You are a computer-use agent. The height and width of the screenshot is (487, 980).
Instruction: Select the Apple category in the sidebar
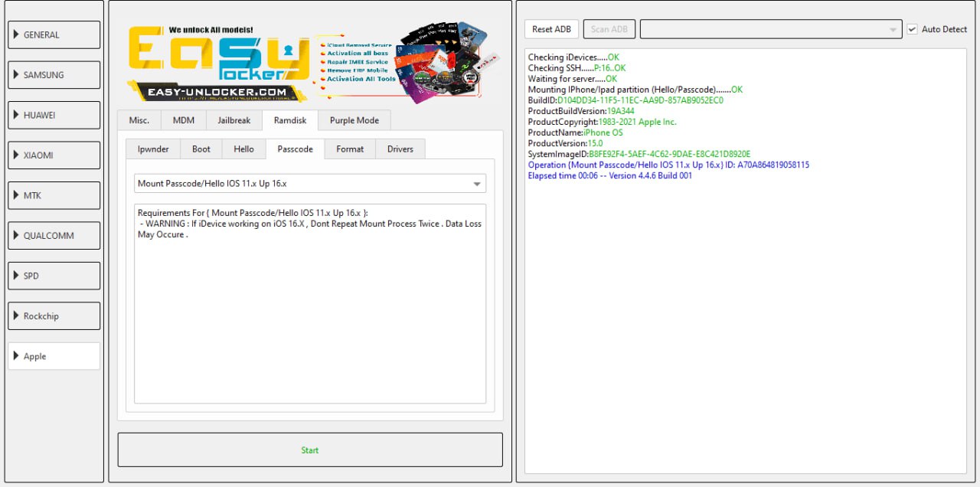point(54,356)
